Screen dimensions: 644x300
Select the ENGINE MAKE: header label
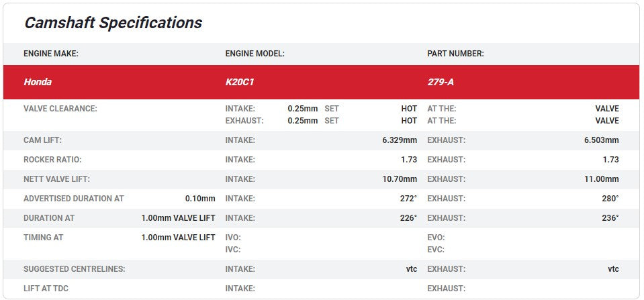(x=51, y=54)
